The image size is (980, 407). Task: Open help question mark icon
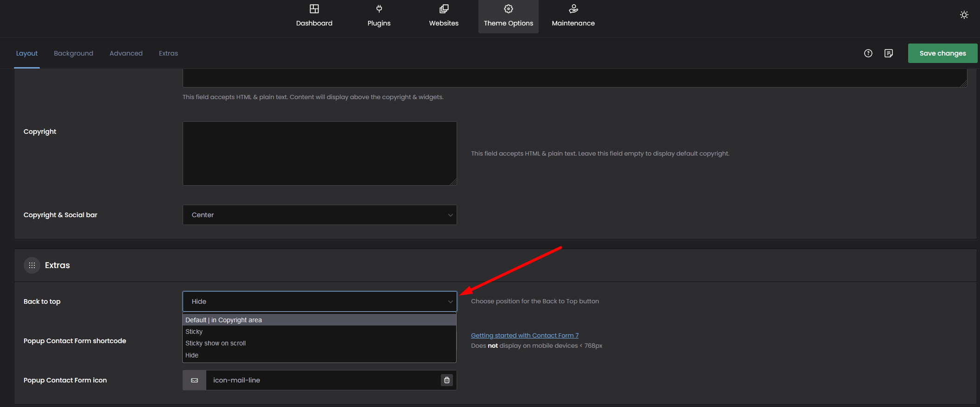(x=868, y=53)
